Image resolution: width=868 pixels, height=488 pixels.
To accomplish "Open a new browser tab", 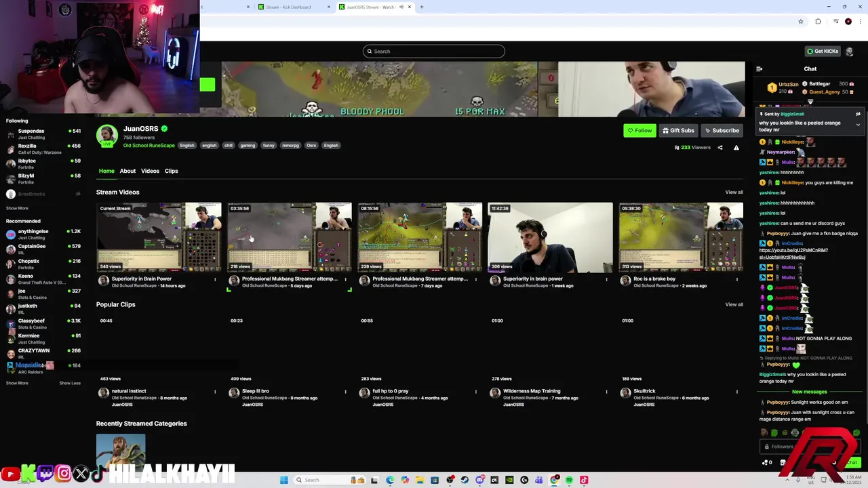I will pos(422,7).
